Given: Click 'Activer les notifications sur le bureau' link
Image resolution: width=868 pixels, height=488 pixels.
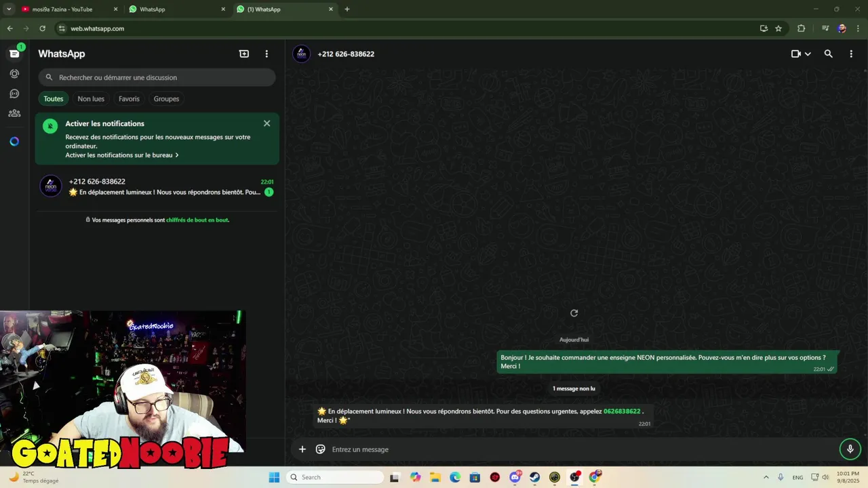Looking at the screenshot, I should (121, 155).
